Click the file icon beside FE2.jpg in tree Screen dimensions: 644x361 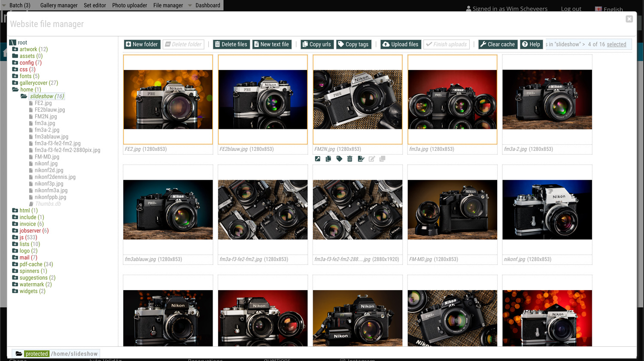[x=31, y=103]
